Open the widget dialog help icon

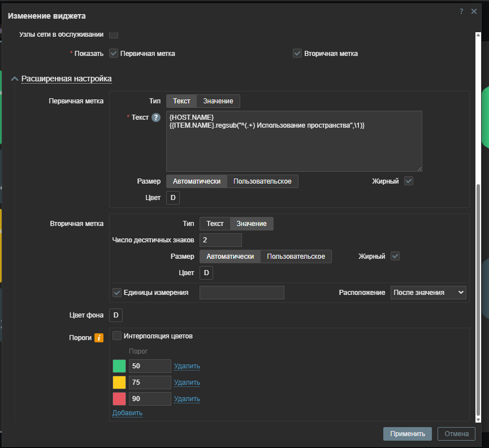coord(461,11)
